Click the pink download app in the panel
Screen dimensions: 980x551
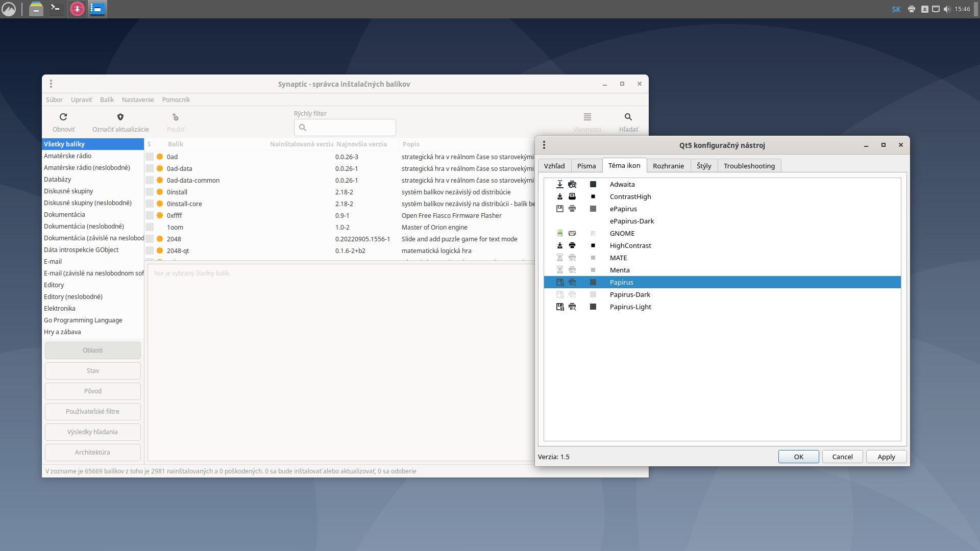click(x=77, y=9)
